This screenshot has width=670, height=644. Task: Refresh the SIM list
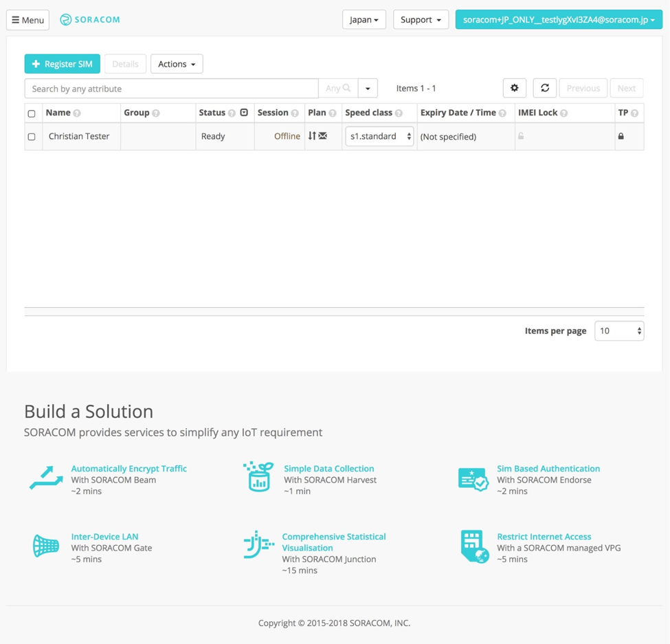[x=544, y=88]
